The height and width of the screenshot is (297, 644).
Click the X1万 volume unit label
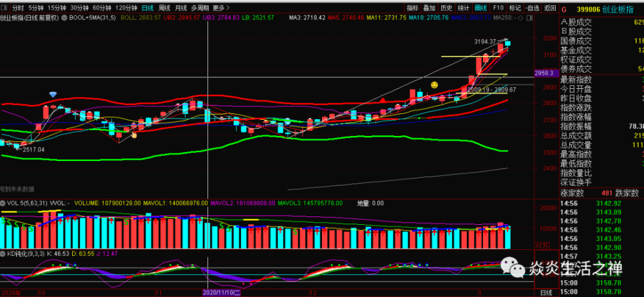(541, 245)
